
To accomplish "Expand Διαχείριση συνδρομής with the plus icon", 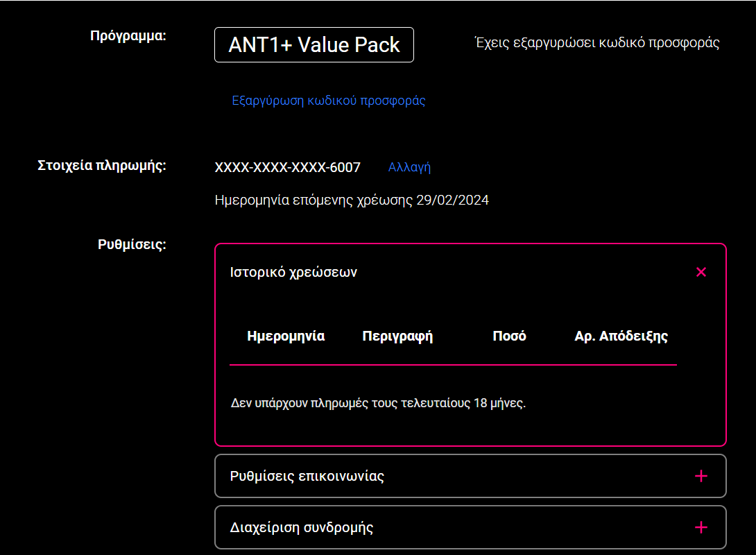I will pos(701,527).
